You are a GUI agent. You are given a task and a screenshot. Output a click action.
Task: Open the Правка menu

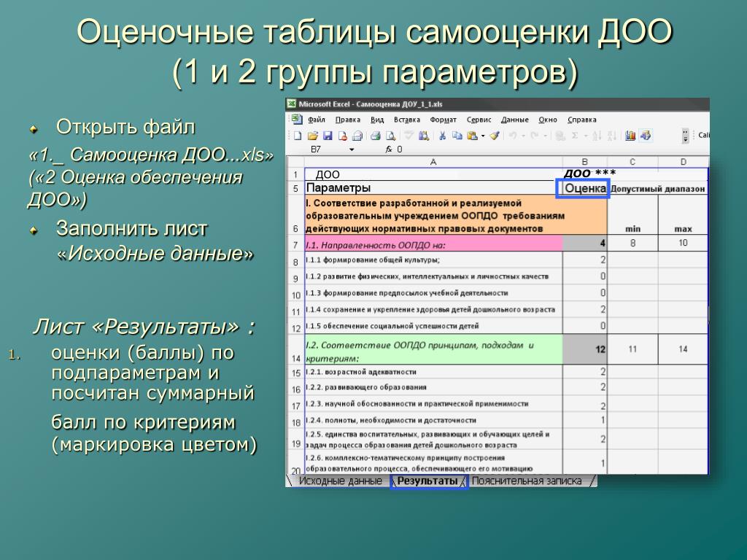(x=348, y=120)
